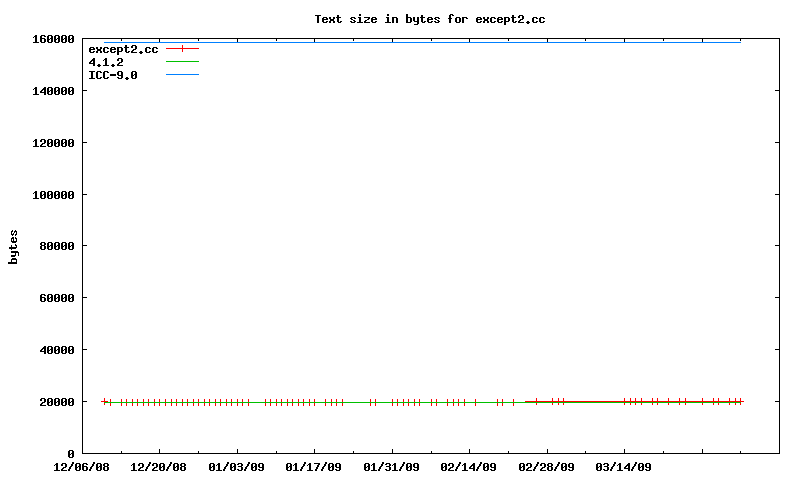Select the 02/28/09 date on x-axis
800x480 pixels.
tap(547, 467)
